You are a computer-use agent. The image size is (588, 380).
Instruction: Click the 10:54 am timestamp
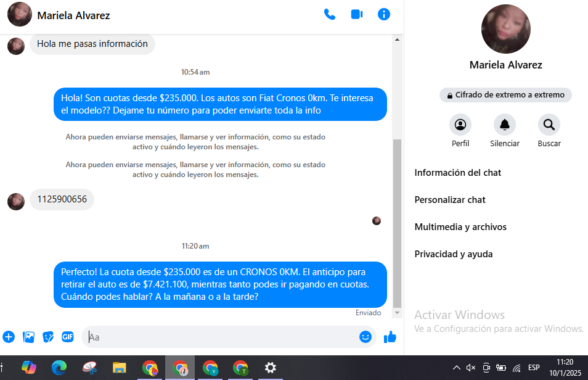click(195, 72)
